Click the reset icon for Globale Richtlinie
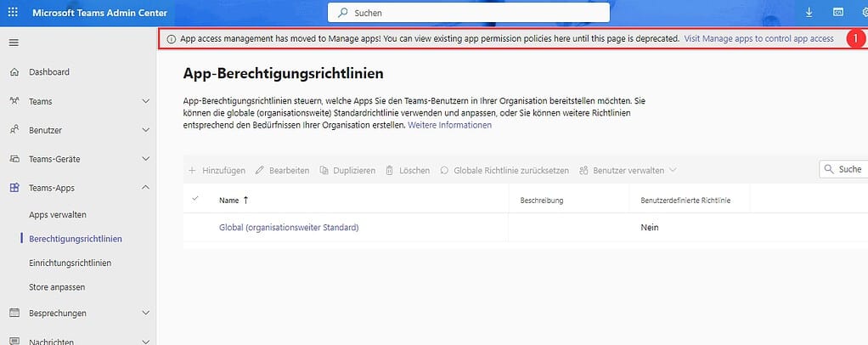Image resolution: width=868 pixels, height=345 pixels. [444, 171]
